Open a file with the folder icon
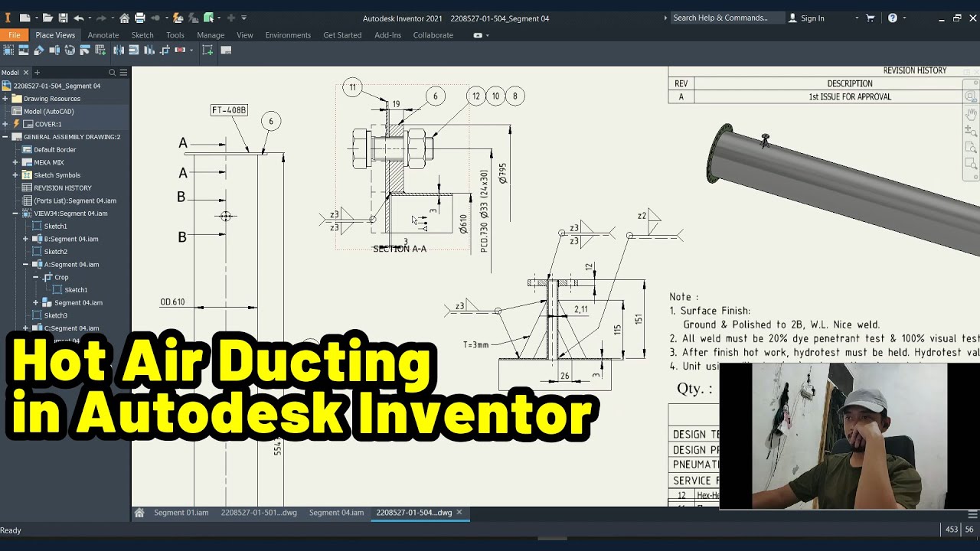The image size is (980, 551). click(47, 18)
